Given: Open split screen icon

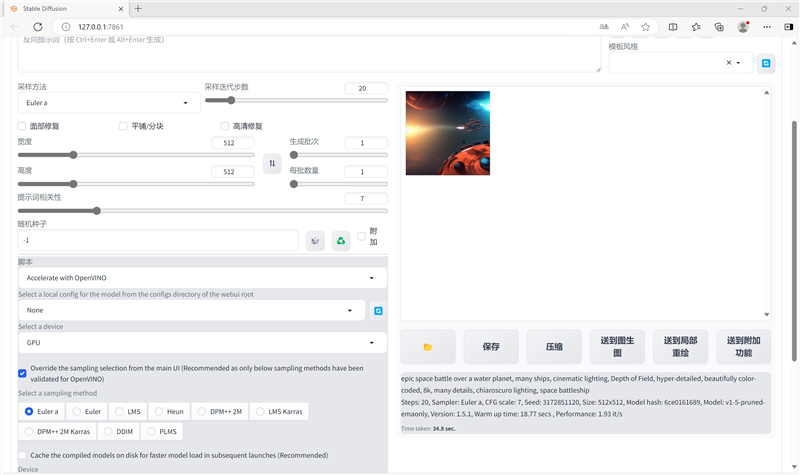Looking at the screenshot, I should (x=673, y=27).
